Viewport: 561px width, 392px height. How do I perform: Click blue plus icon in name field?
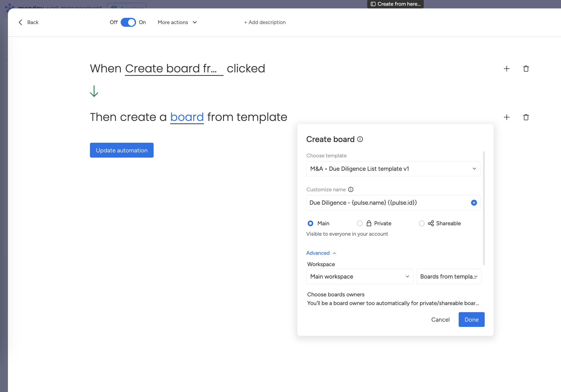[x=474, y=203]
